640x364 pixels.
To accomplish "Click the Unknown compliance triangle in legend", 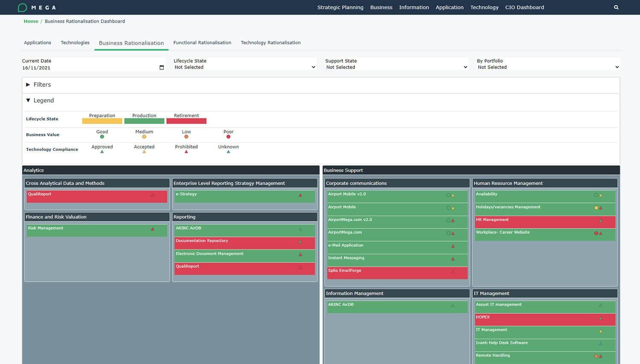I will click(228, 152).
